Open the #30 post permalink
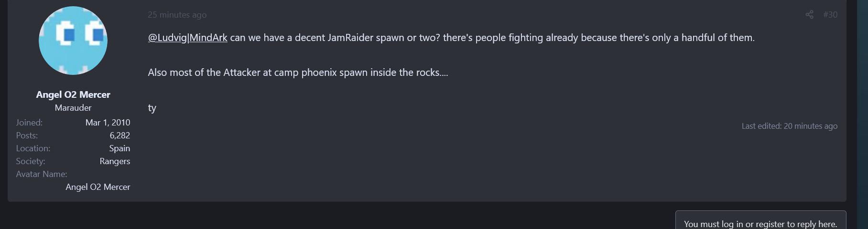Screen dimensions: 868x229 click(830, 15)
